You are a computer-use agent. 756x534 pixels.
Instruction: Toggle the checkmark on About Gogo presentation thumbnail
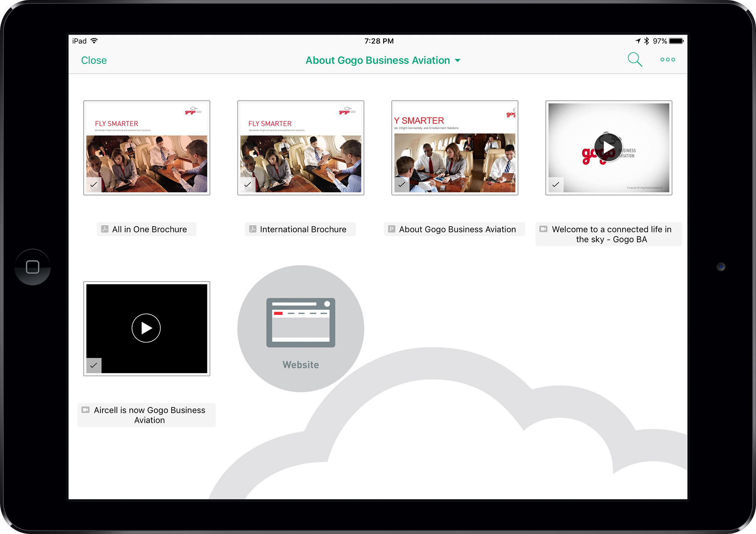[402, 184]
